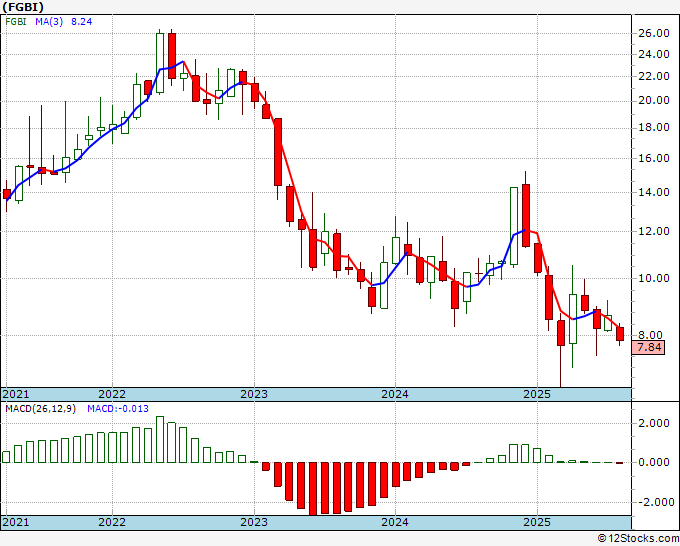Click 2025 on the price chart timeline
This screenshot has width=680, height=546.
pyautogui.click(x=537, y=394)
